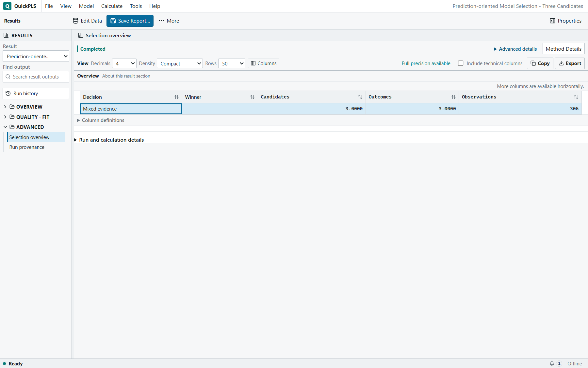Expand Column definitions disclosure
Screen dimensions: 588x368
coord(101,120)
